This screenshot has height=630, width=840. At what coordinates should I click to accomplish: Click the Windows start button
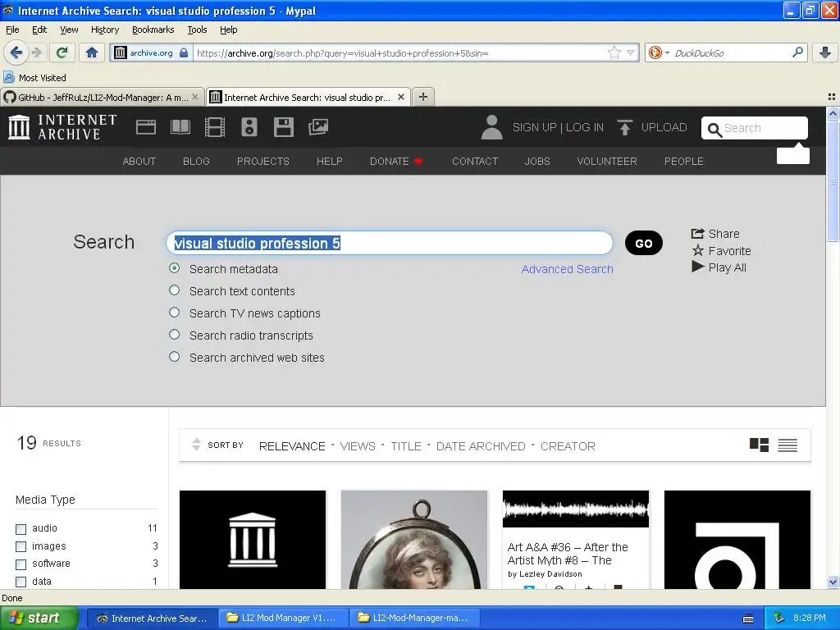click(x=39, y=618)
